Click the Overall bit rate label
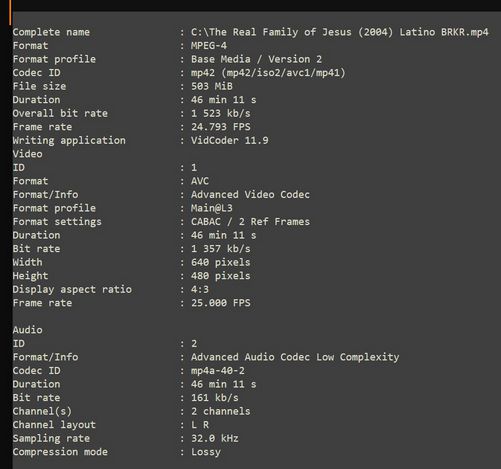 (60, 113)
